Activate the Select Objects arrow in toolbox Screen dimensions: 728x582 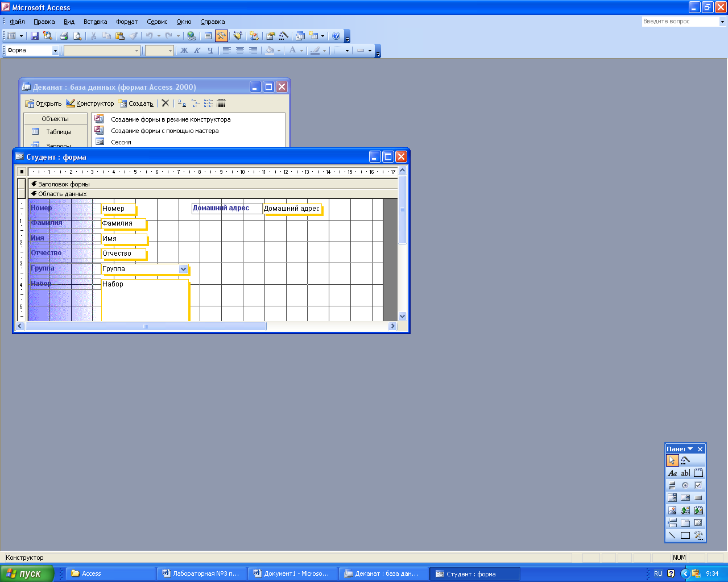672,460
